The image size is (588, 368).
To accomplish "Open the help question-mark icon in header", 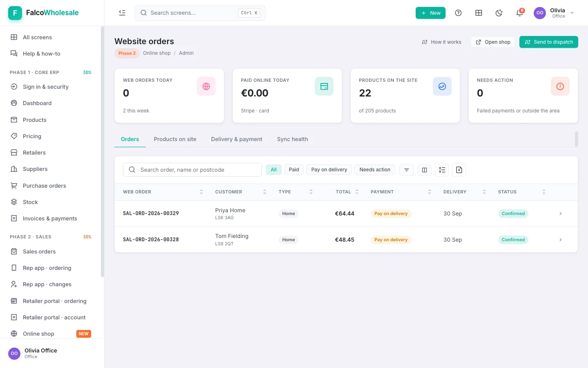I will click(x=458, y=13).
